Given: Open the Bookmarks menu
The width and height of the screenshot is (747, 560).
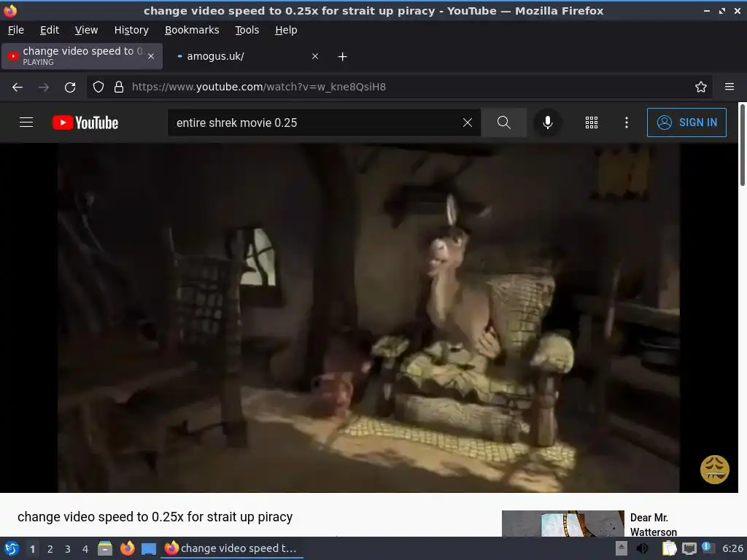Looking at the screenshot, I should 192,30.
